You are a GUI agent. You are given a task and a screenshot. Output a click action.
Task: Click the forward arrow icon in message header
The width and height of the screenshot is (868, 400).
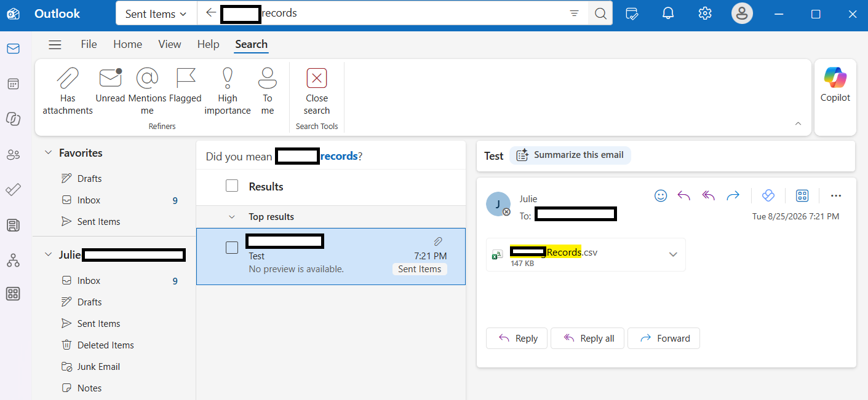pos(733,195)
